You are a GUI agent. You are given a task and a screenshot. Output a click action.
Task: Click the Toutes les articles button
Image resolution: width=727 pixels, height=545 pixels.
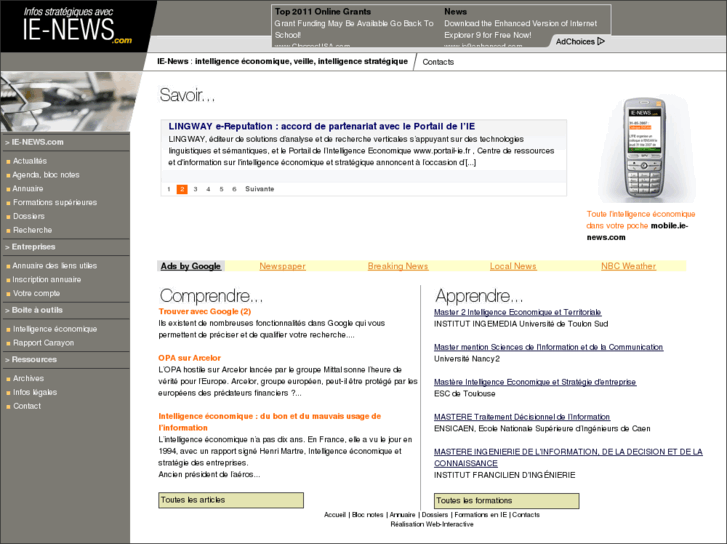231,500
